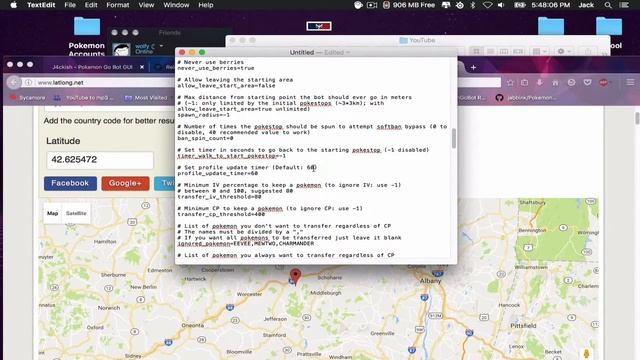The height and width of the screenshot is (360, 640).
Task: Open the Most Visited bookmarks folder
Action: (x=146, y=98)
